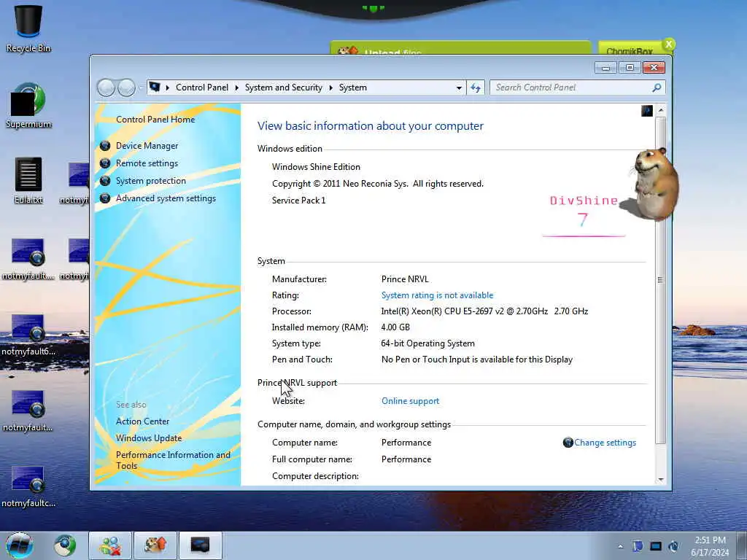Image resolution: width=747 pixels, height=560 pixels.
Task: Launch Supermium browser from taskbar
Action: 65,545
